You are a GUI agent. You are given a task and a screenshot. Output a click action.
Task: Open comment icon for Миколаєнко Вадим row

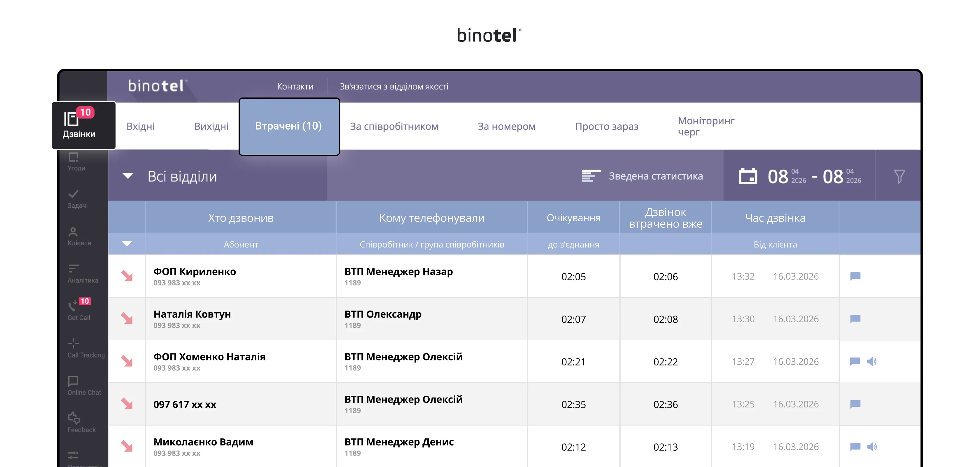pos(855,447)
